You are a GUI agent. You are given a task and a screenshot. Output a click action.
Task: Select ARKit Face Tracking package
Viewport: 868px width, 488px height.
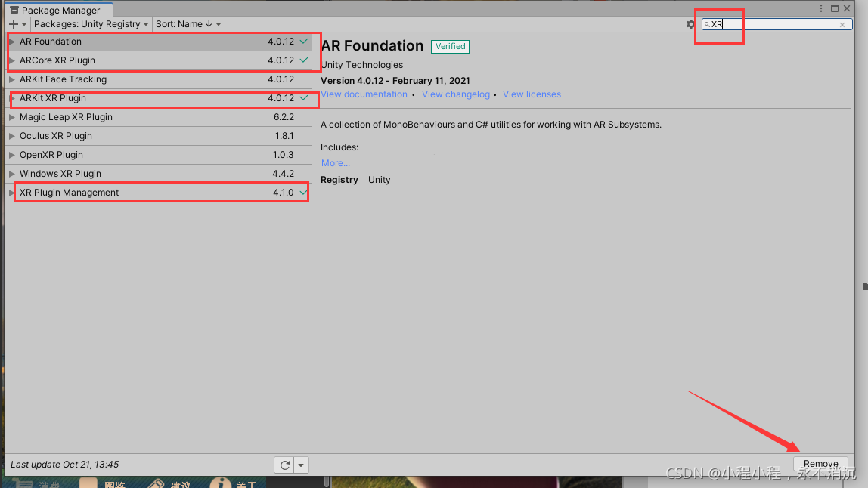[x=158, y=79]
